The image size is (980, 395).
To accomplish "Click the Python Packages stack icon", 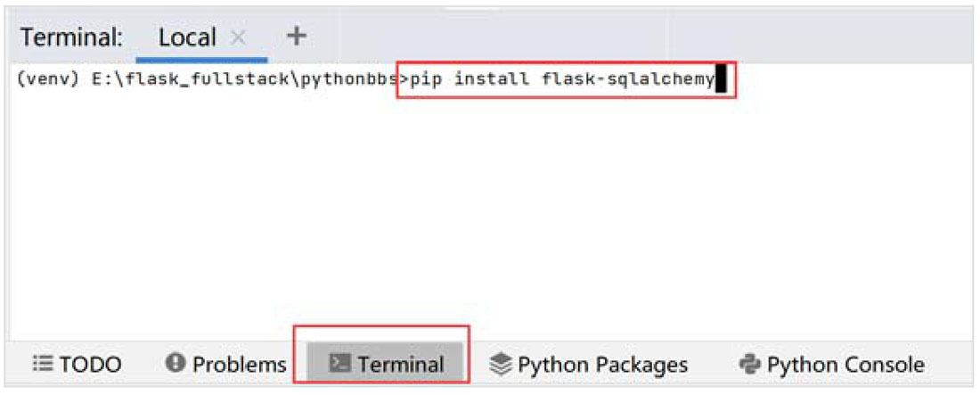I will [x=501, y=363].
